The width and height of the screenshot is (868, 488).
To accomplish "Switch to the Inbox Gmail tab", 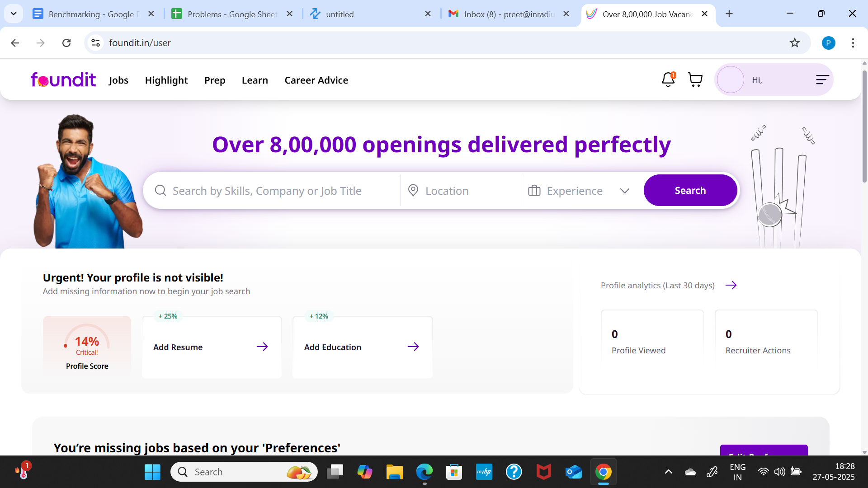I will tap(502, 14).
